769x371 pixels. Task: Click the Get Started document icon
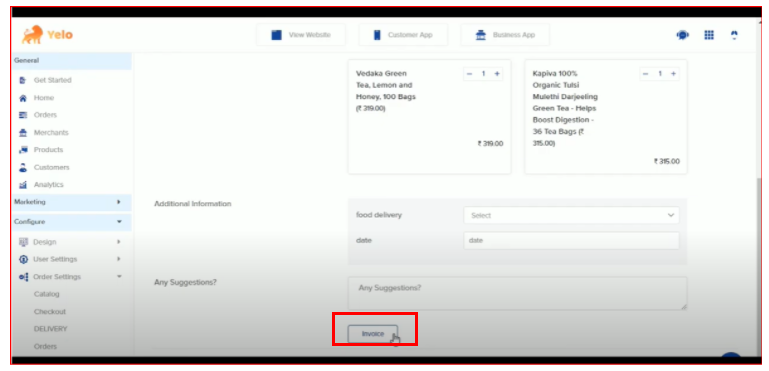pyautogui.click(x=22, y=80)
